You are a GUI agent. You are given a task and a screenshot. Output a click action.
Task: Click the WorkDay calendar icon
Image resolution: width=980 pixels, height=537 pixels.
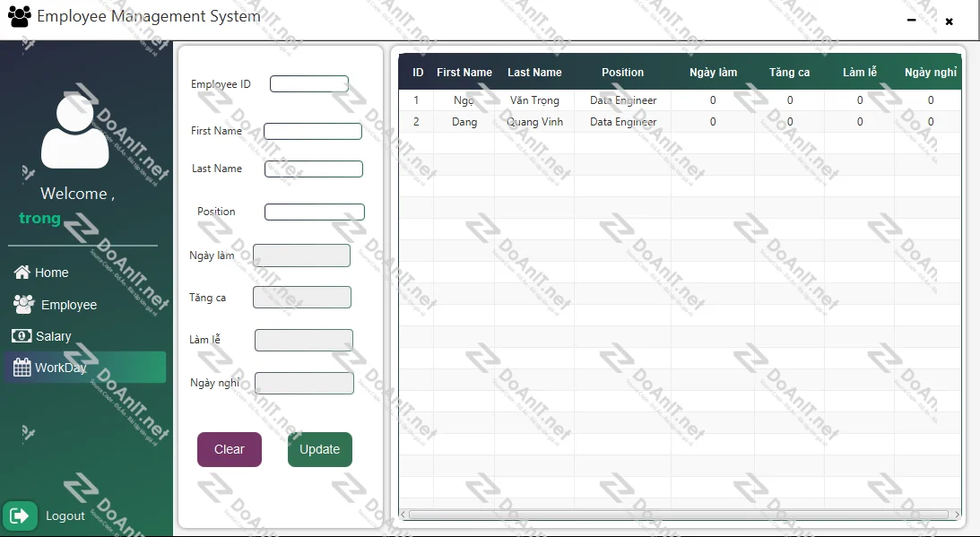point(22,368)
